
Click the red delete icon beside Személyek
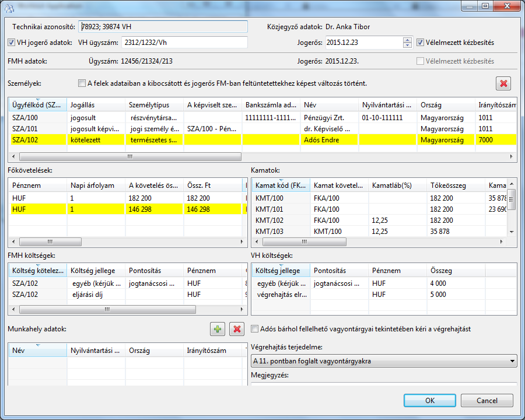click(x=503, y=83)
